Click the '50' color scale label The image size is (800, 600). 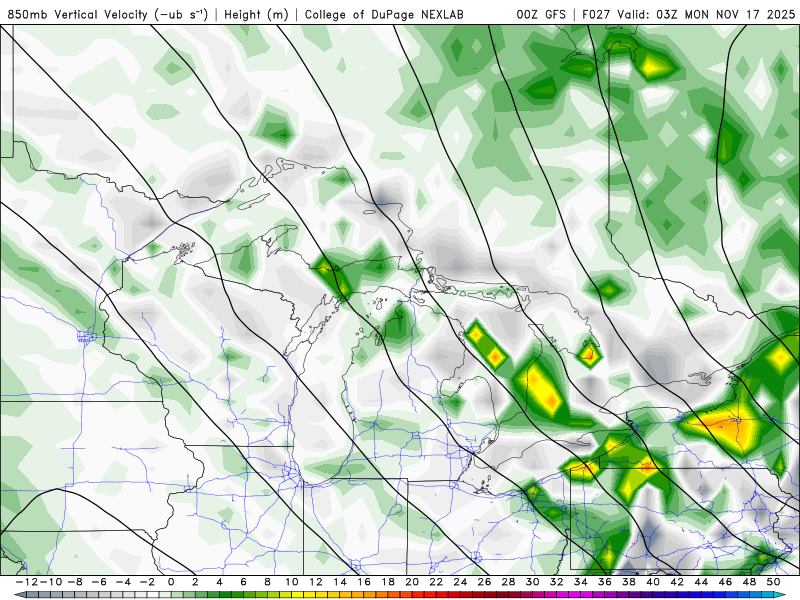773,582
